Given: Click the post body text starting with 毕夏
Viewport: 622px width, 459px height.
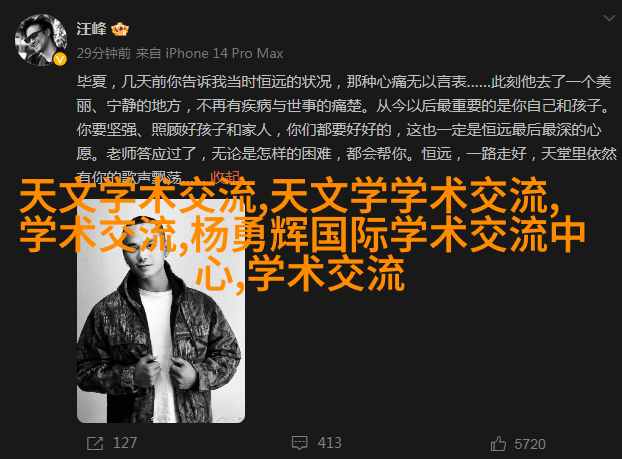Looking at the screenshot, I should click(347, 129).
